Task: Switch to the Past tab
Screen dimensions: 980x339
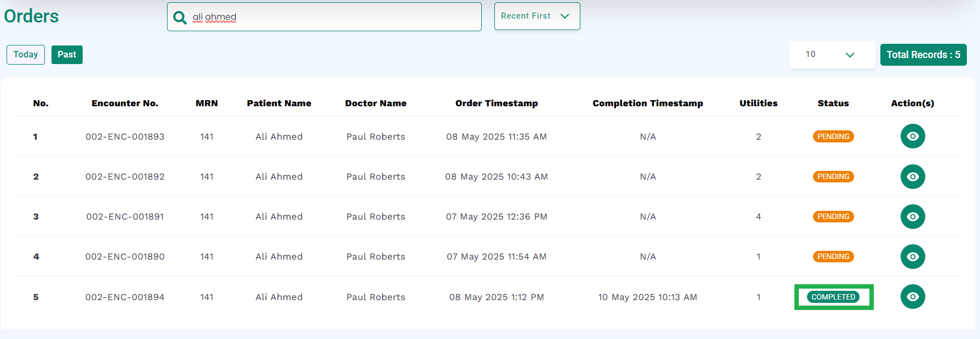Action: tap(67, 55)
